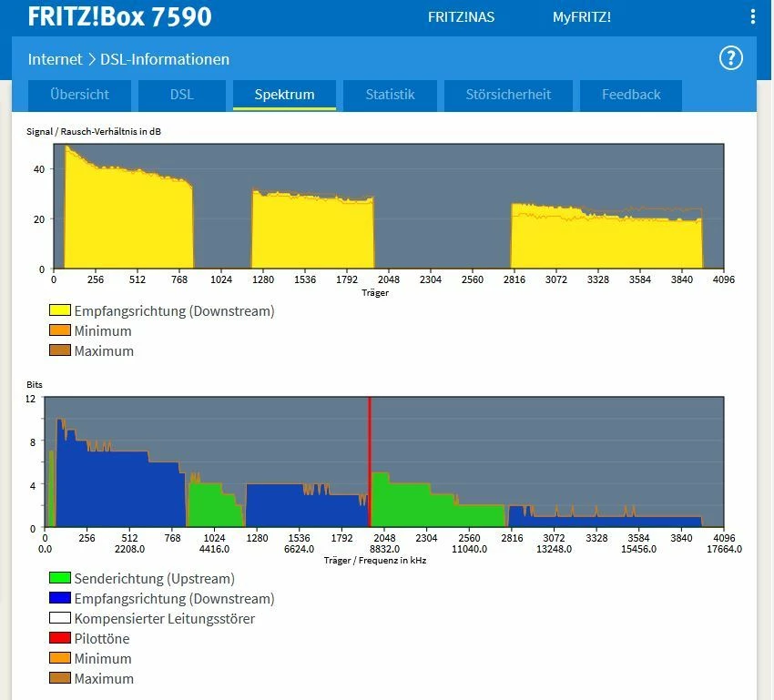Open the DSL tab
This screenshot has height=700, width=774.
click(181, 95)
